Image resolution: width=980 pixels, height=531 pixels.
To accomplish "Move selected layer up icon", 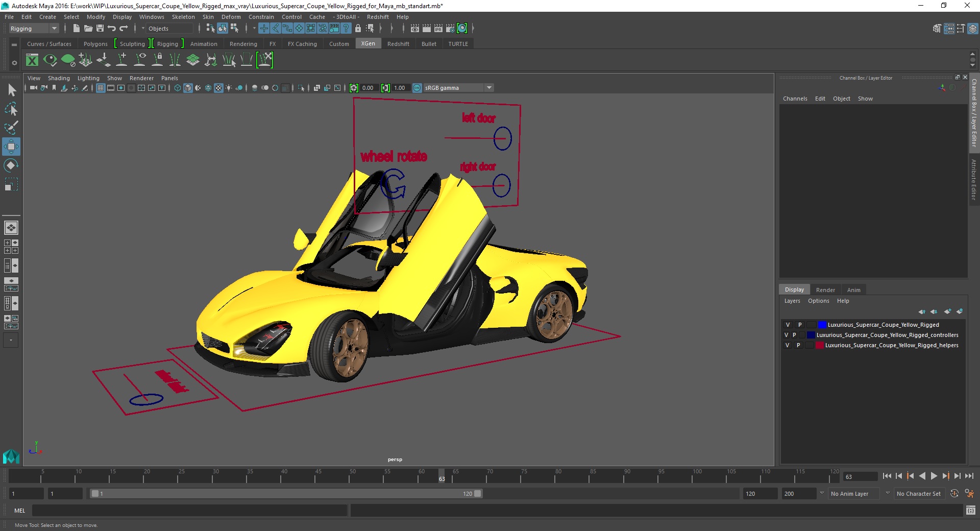I will click(922, 311).
